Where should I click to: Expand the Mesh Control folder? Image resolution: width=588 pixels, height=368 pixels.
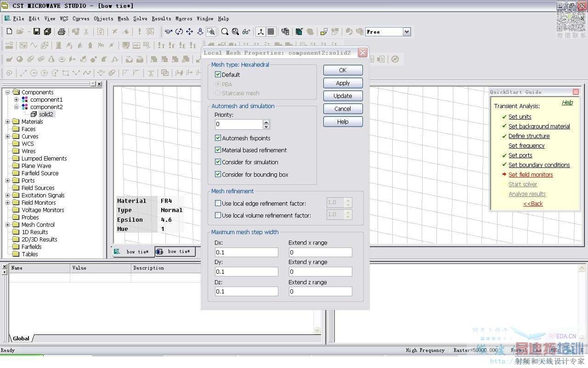pos(8,224)
